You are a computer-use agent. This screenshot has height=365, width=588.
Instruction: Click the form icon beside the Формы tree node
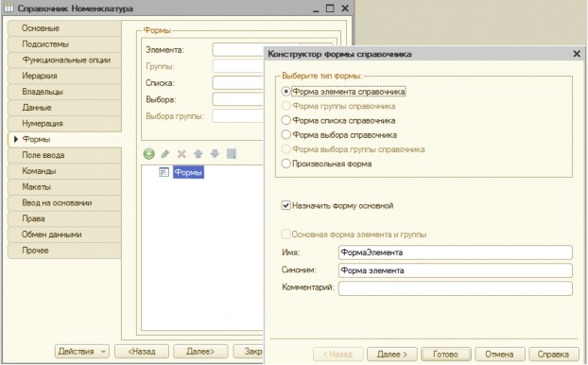[164, 172]
